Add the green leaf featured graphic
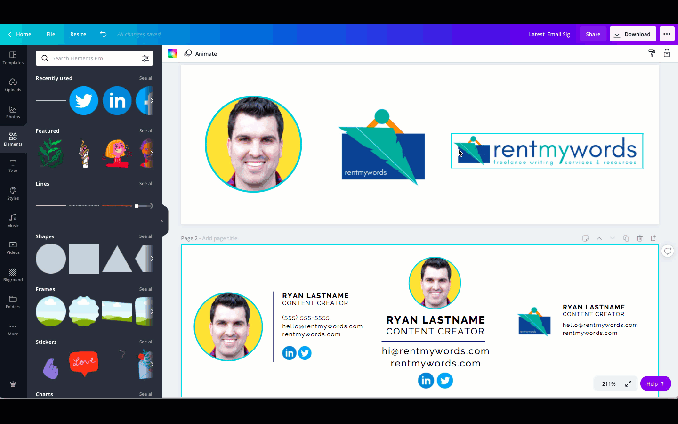This screenshot has width=678, height=424. (x=51, y=153)
